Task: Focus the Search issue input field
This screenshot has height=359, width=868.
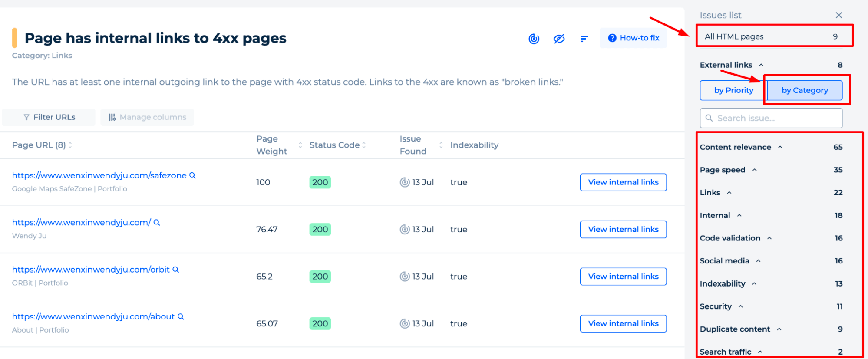Action: click(x=771, y=118)
